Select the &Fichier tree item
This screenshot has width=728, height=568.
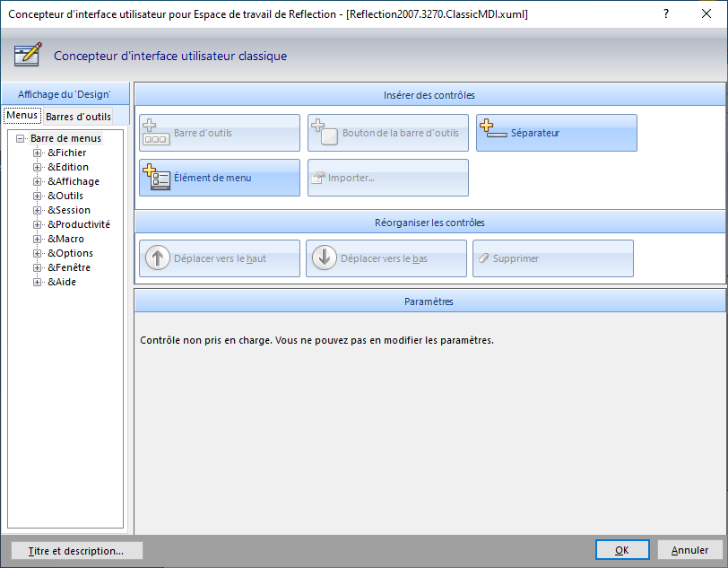coord(67,153)
